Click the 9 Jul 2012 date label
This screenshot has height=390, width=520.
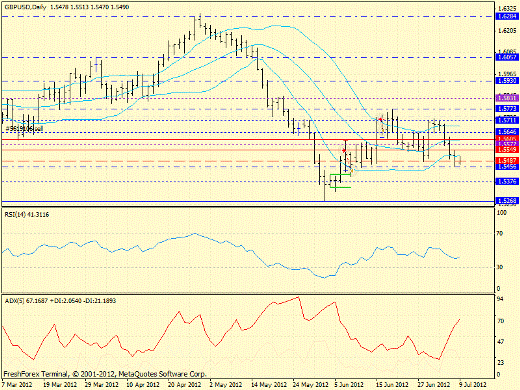click(x=473, y=384)
